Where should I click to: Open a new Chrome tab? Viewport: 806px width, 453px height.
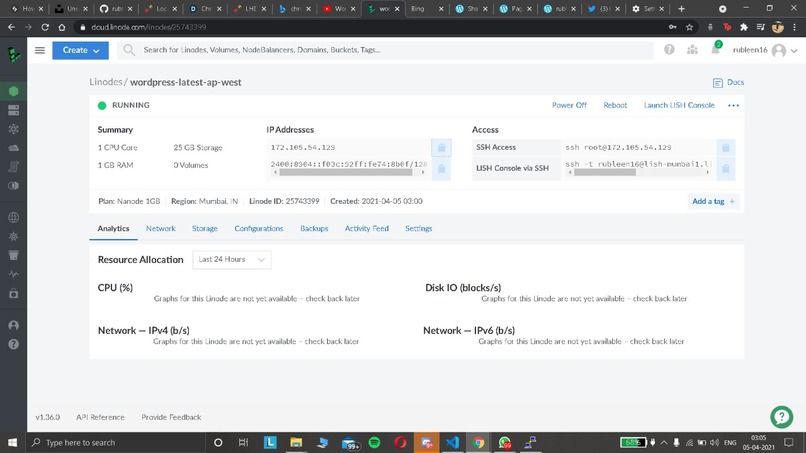681,9
